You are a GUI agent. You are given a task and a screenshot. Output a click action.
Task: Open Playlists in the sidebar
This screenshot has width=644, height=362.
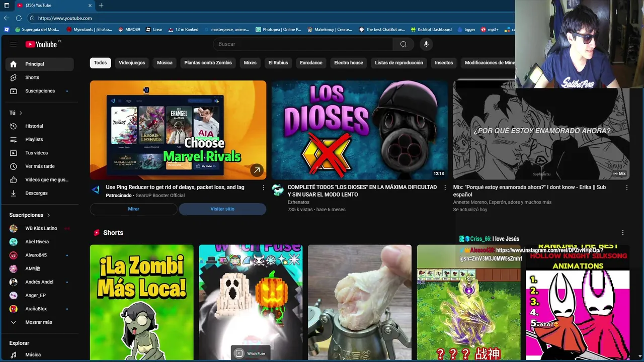40,139
